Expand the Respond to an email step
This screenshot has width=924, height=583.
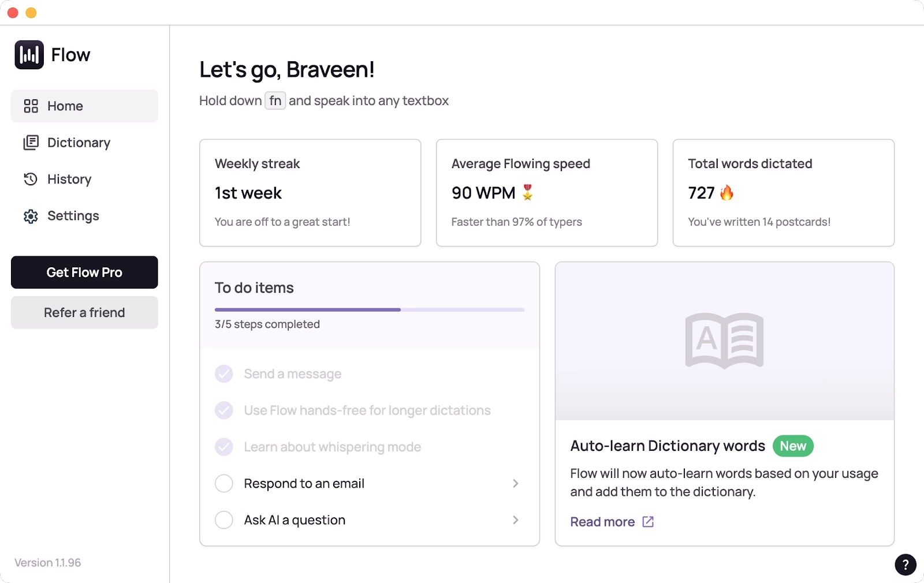pos(516,483)
